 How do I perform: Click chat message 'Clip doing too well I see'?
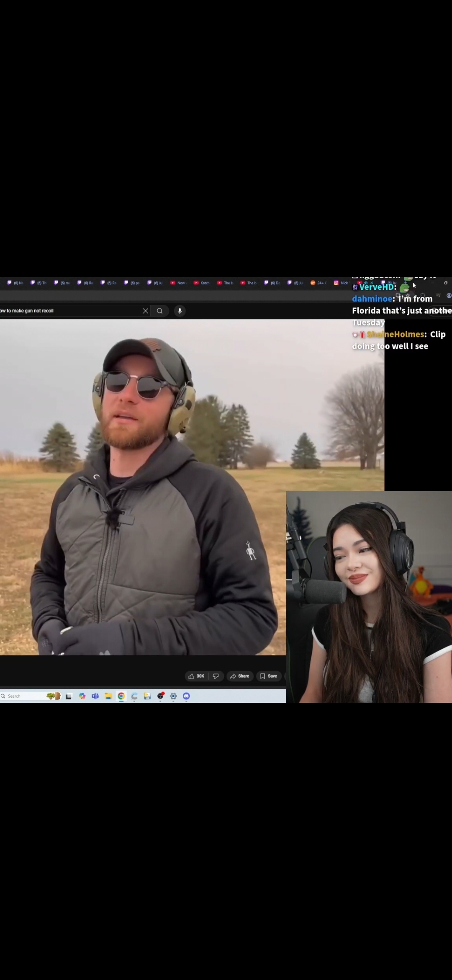tap(399, 340)
